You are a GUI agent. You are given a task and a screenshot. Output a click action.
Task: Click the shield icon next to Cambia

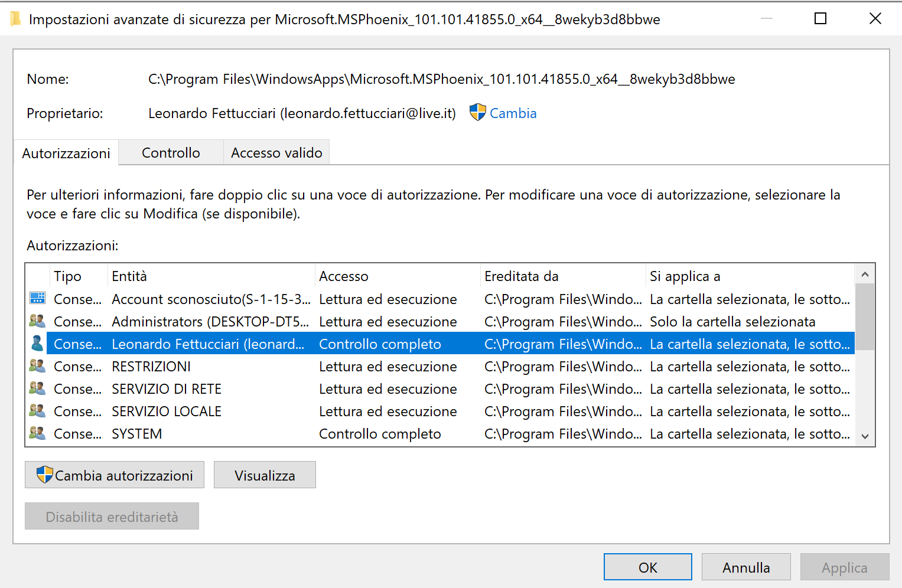coord(477,112)
